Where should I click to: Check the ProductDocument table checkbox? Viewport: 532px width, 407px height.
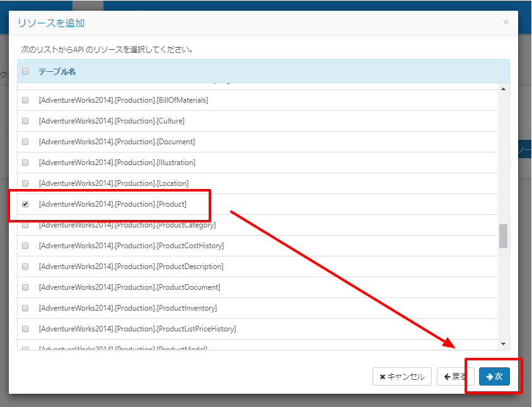pos(25,287)
